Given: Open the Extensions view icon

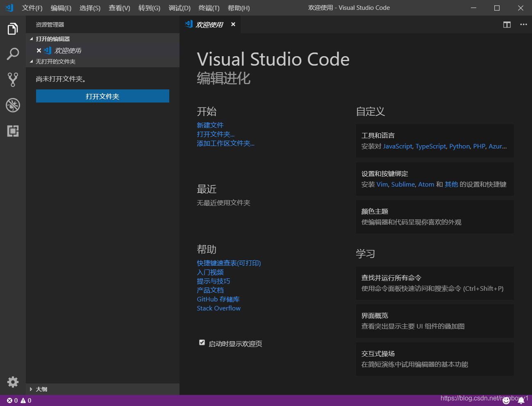Looking at the screenshot, I should pos(13,131).
